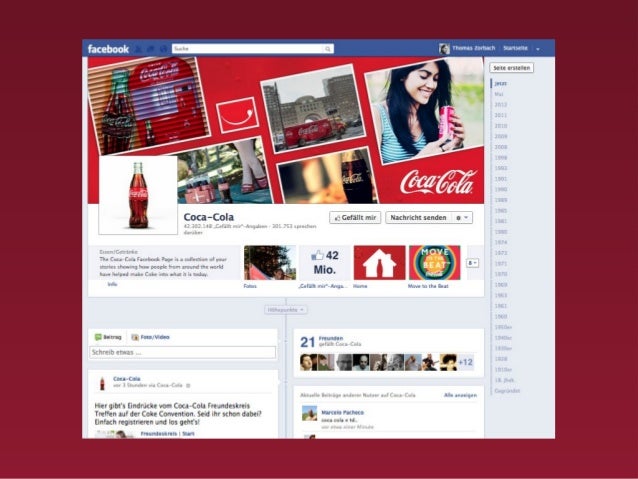Click Move to the Beat label
This screenshot has height=479, width=638.
click(428, 286)
